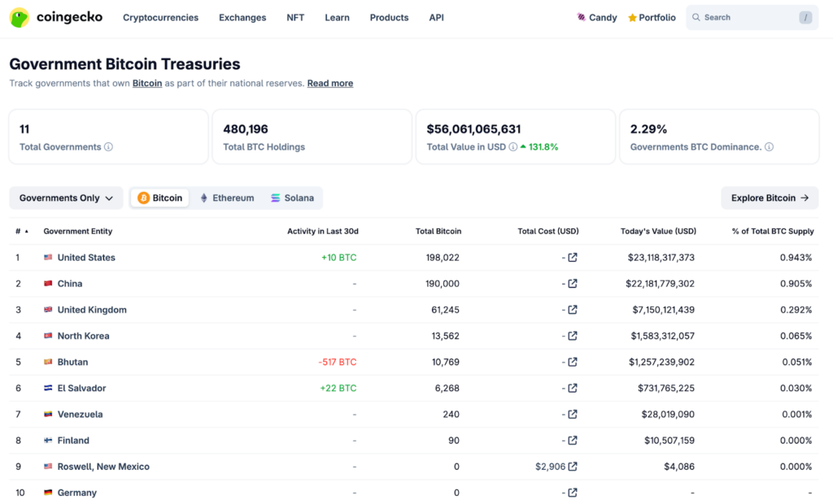Switch to the Solana treasuries toggle
Image resolution: width=833 pixels, height=504 pixels.
pos(292,198)
